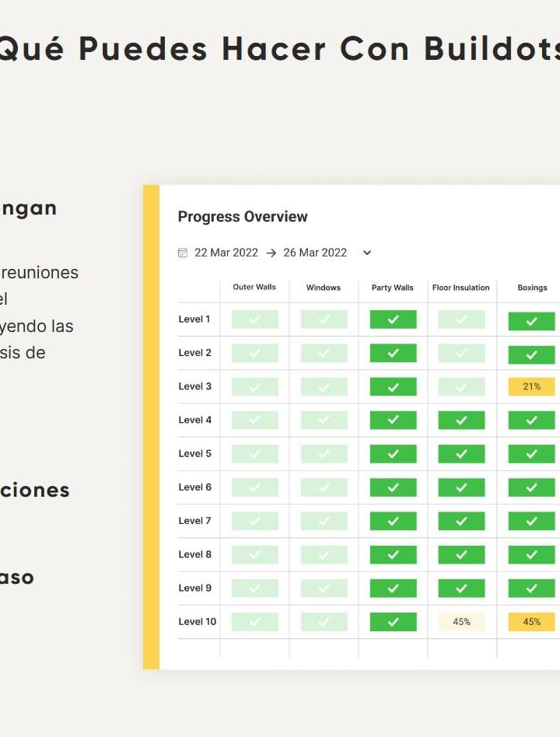Click Level 6 Party Walls green check cell
The height and width of the screenshot is (737, 560).
pos(393,487)
